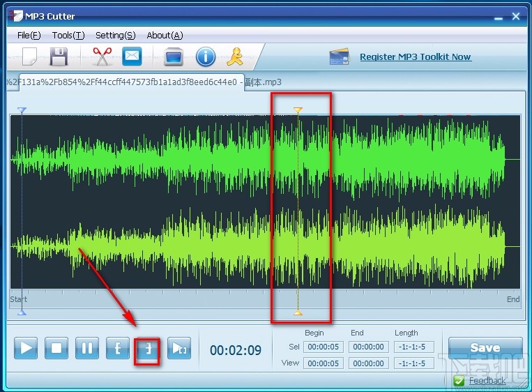Minimize the MP3 Cutter window
The height and width of the screenshot is (392, 532).
(x=499, y=17)
